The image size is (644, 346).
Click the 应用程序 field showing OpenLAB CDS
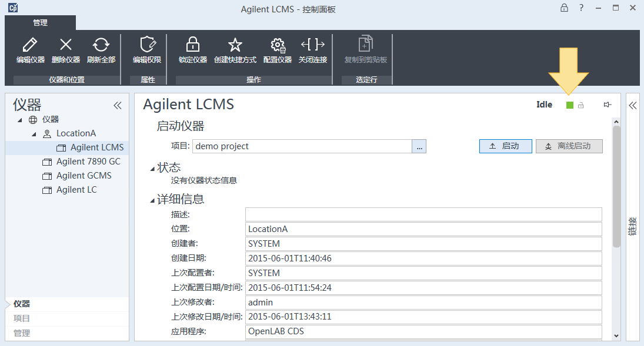click(423, 332)
